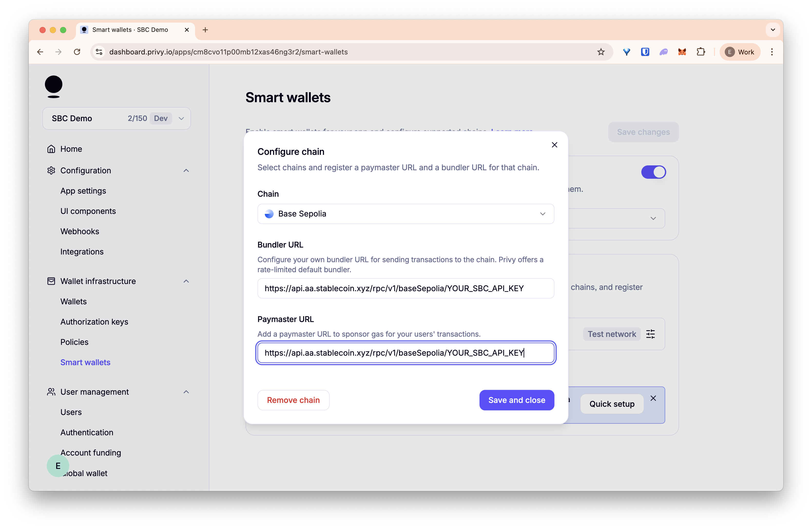Open the tab search dropdown arrow
Image resolution: width=812 pixels, height=529 pixels.
773,30
